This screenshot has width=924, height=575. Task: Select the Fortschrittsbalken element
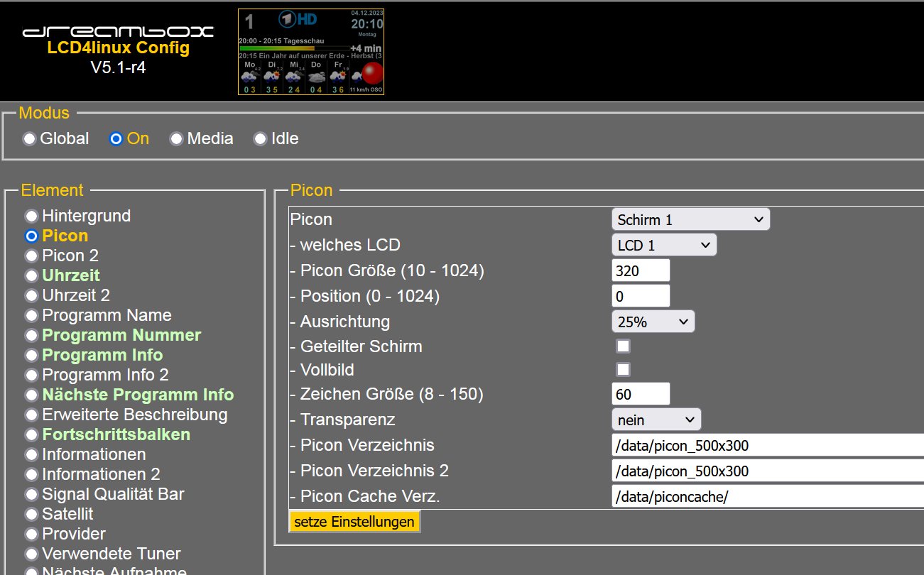[x=31, y=434]
